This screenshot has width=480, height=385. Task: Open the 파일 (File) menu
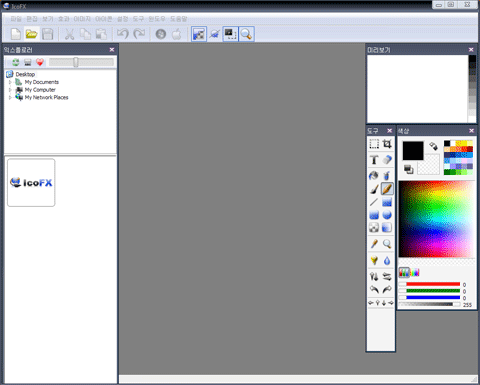coord(16,19)
